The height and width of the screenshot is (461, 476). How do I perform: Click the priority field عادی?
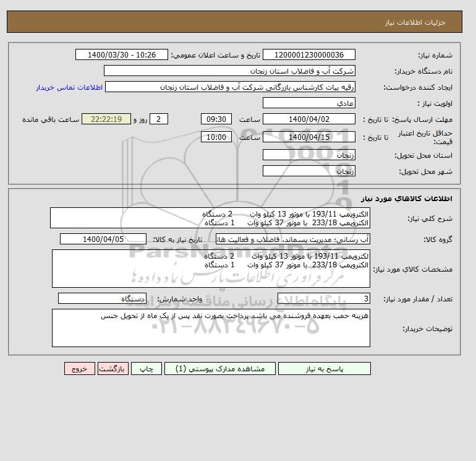[x=308, y=103]
